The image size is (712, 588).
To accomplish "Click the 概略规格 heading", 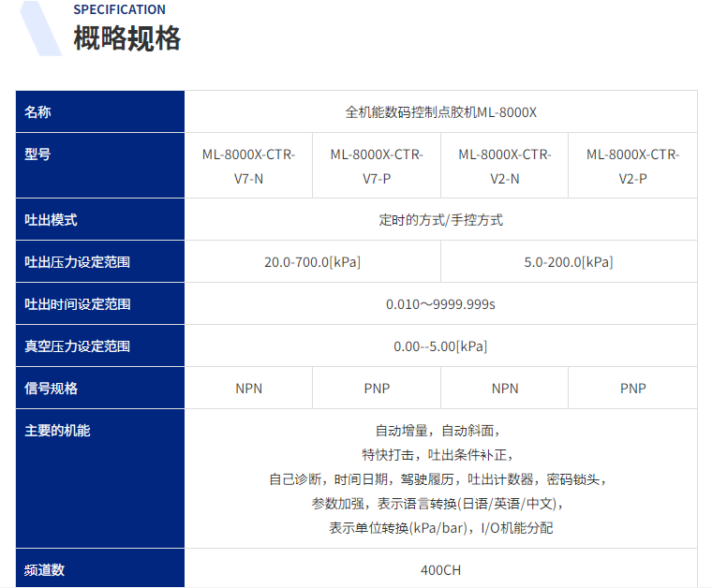I will coord(126,38).
